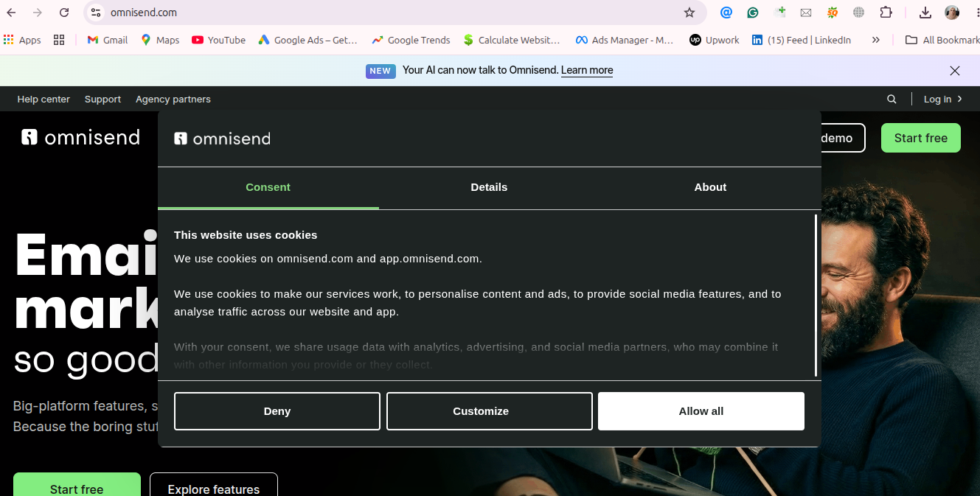980x496 pixels.
Task: Click the Start free button below hero text
Action: click(x=77, y=485)
